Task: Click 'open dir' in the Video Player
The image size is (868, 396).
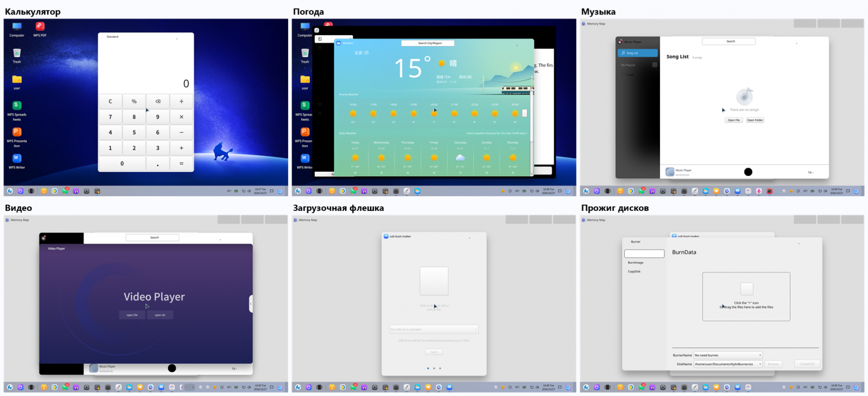Action: [160, 315]
